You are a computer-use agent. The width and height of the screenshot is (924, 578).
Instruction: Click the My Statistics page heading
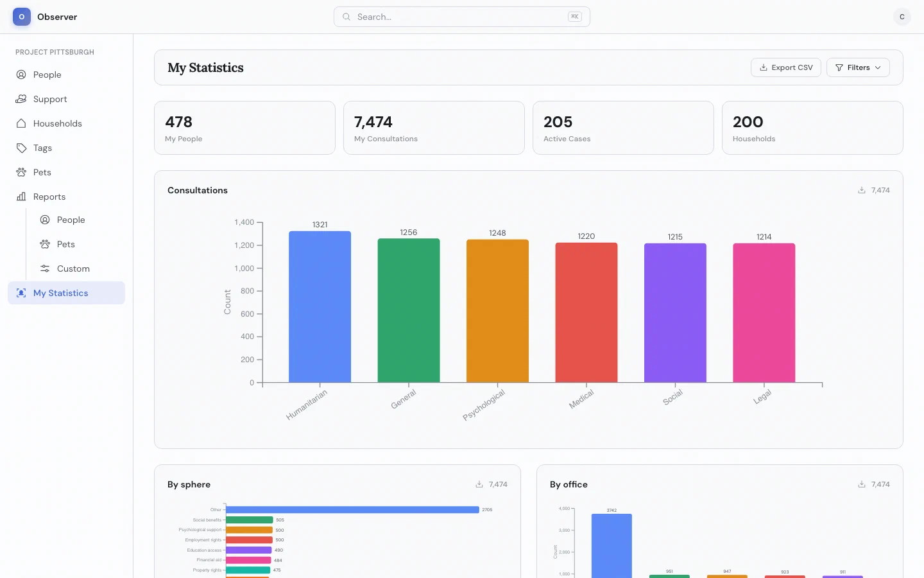[x=205, y=67]
